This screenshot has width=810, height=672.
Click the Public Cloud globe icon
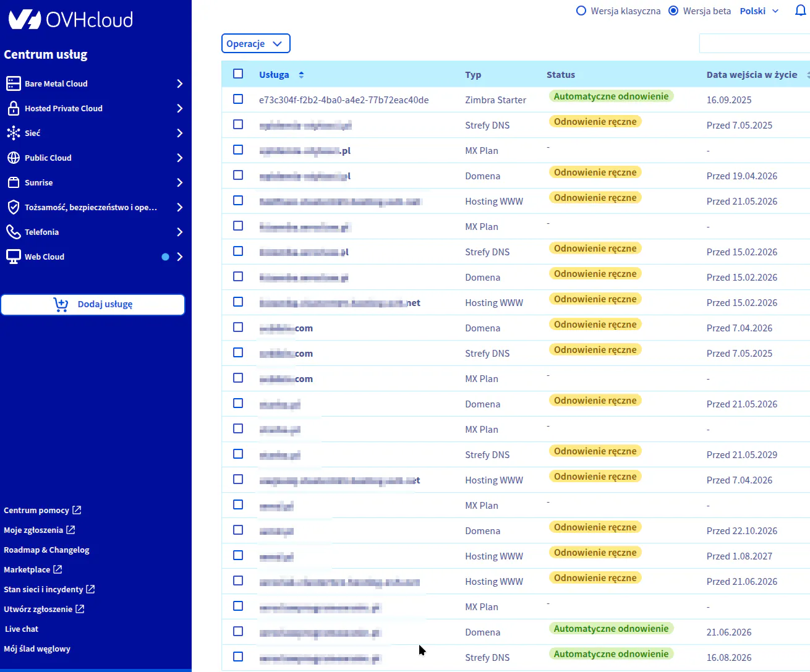(14, 158)
